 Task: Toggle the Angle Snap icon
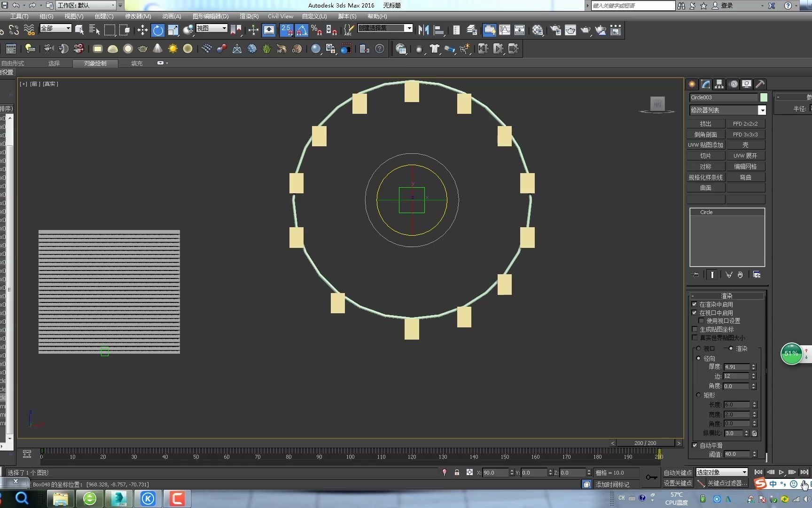[x=302, y=31]
